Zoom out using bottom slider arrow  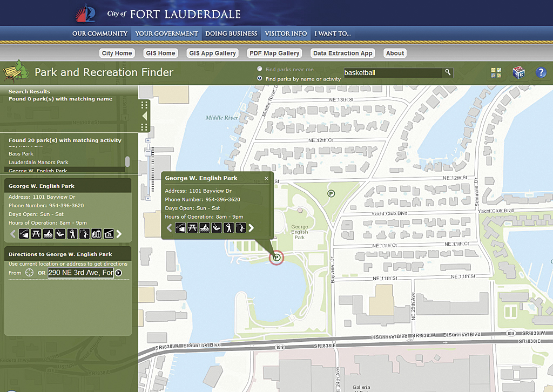[x=149, y=199]
